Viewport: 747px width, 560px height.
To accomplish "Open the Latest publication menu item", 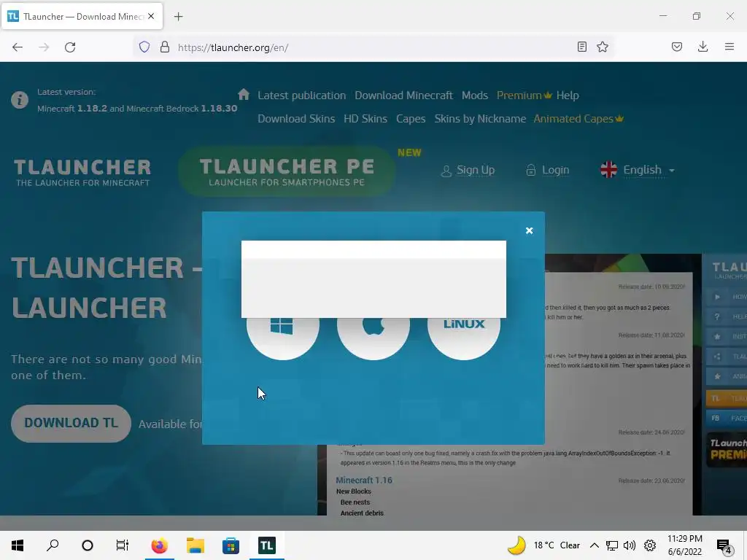I will tap(301, 96).
